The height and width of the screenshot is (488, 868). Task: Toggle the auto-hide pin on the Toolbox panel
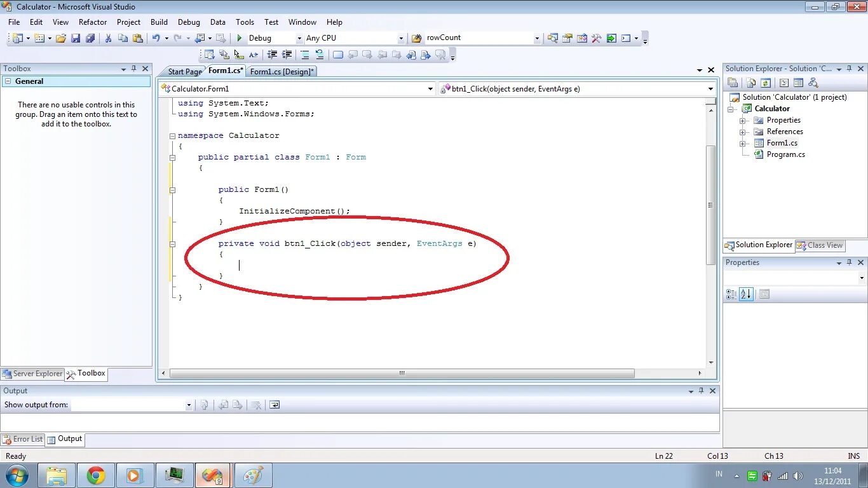(134, 69)
